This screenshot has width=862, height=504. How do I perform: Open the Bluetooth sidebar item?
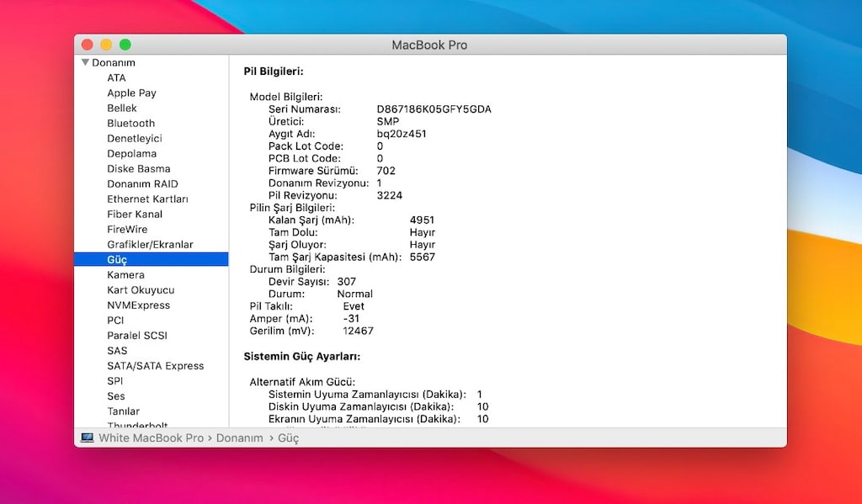130,123
